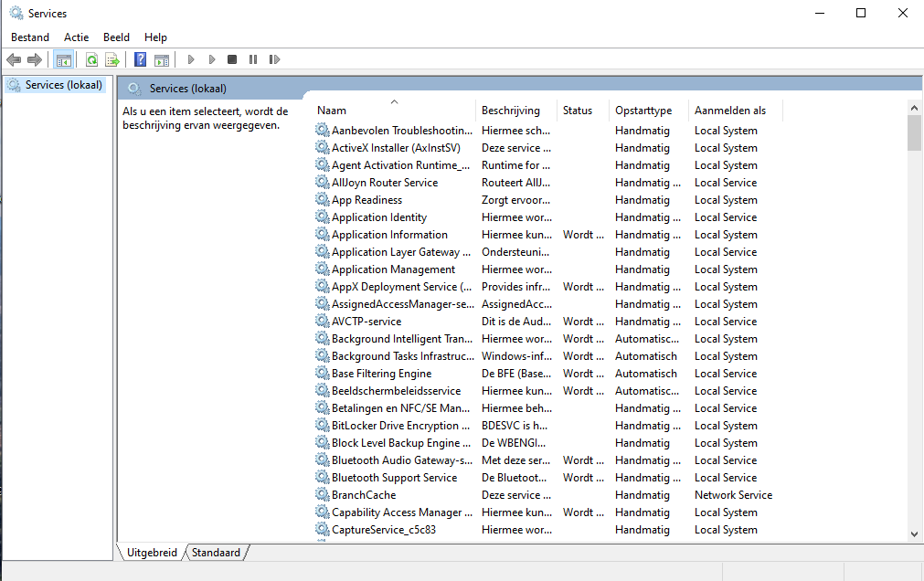Click Network Service in the BranchCache row
The width and height of the screenshot is (924, 581).
pyautogui.click(x=734, y=495)
